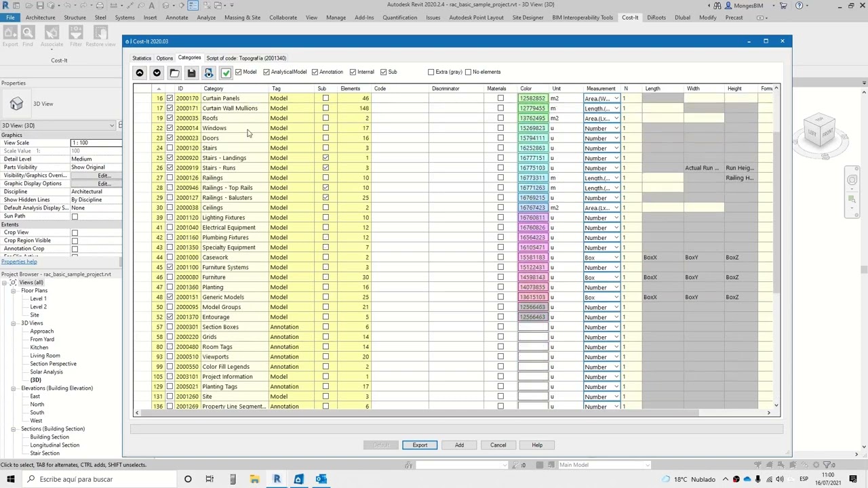The height and width of the screenshot is (488, 868).
Task: Click the Export button in dialog
Action: pos(420,445)
